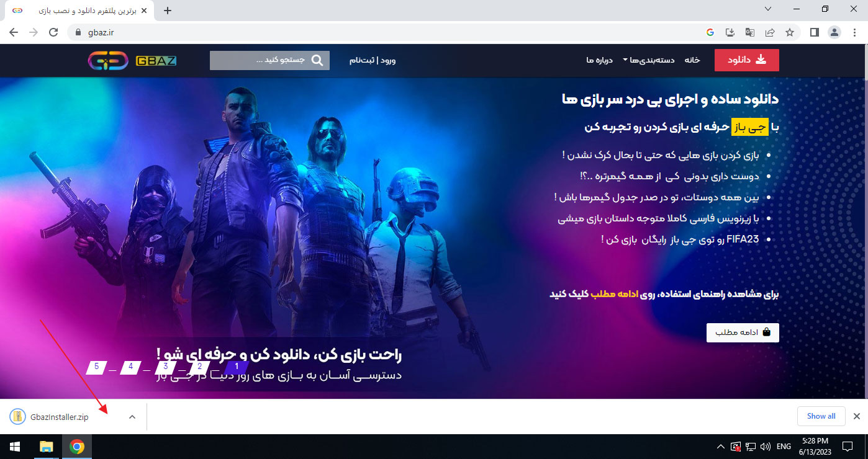This screenshot has height=459, width=868.
Task: Click the Install app icon in address bar
Action: [x=730, y=32]
